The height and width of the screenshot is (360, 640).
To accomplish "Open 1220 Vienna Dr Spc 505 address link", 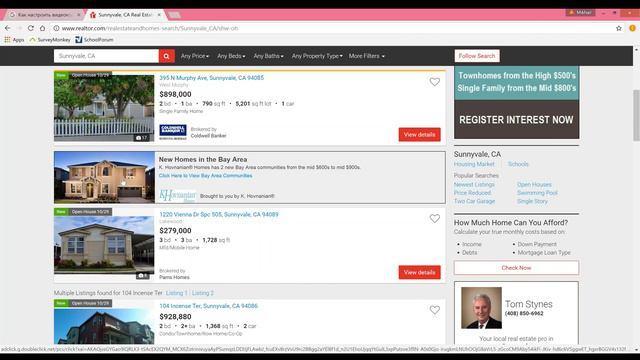I will [x=219, y=214].
